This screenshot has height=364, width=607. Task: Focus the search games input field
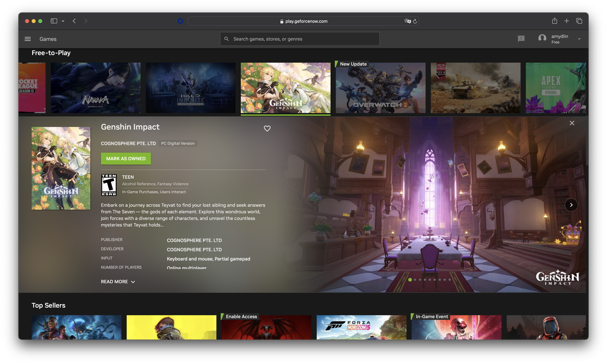point(300,39)
